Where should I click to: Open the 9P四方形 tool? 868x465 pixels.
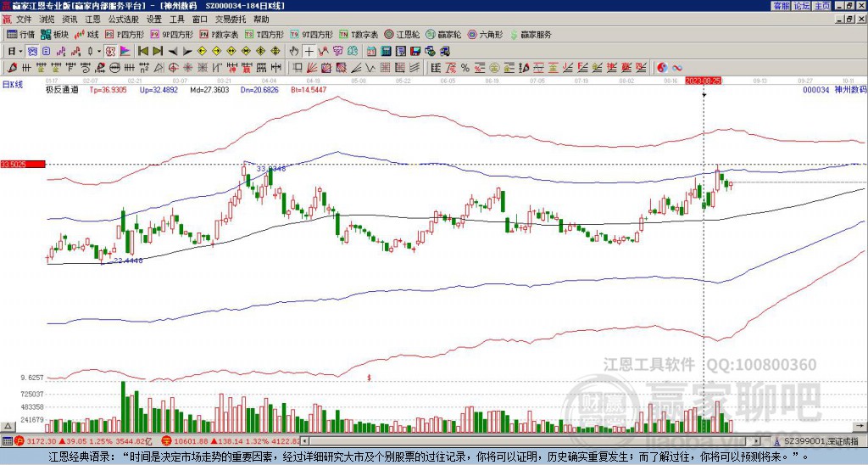coord(171,34)
